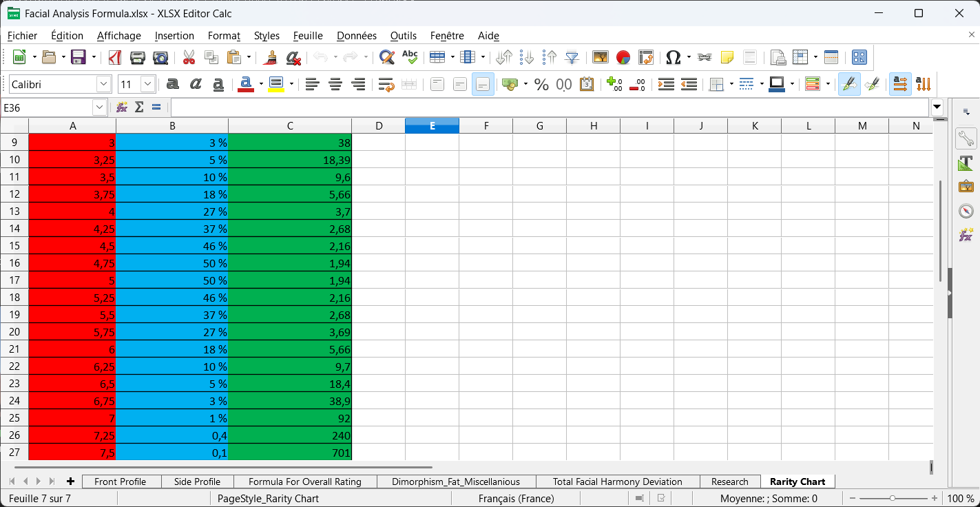Screen dimensions: 980x507
Task: Insert Special Character omega icon
Action: click(x=674, y=57)
